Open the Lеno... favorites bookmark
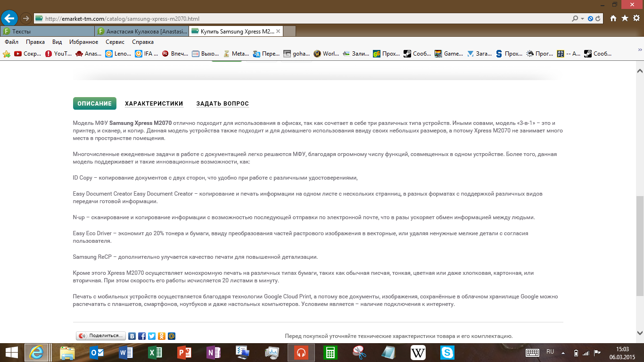The image size is (644, 362). pos(118,54)
